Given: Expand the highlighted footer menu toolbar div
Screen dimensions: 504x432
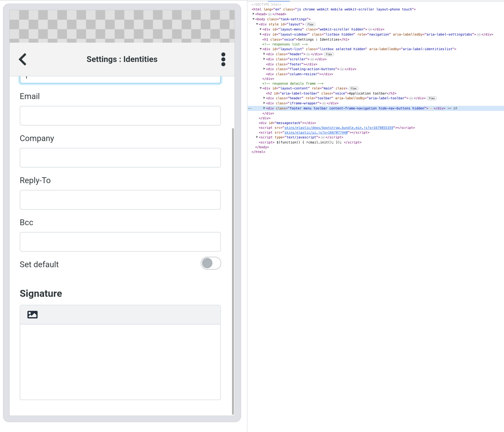Looking at the screenshot, I should pyautogui.click(x=264, y=108).
